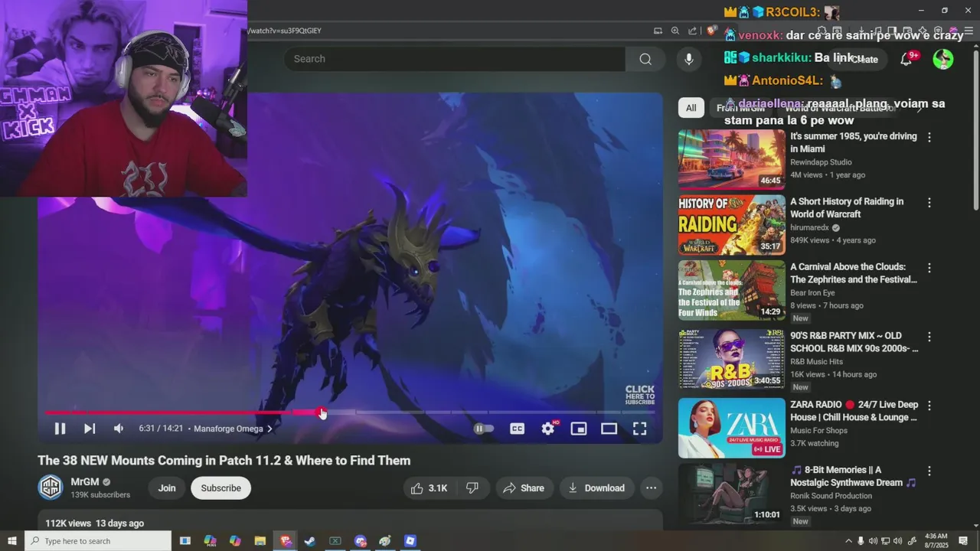This screenshot has height=551, width=980.
Task: Open options for 90'S R&B PARTY MIX
Action: click(929, 337)
